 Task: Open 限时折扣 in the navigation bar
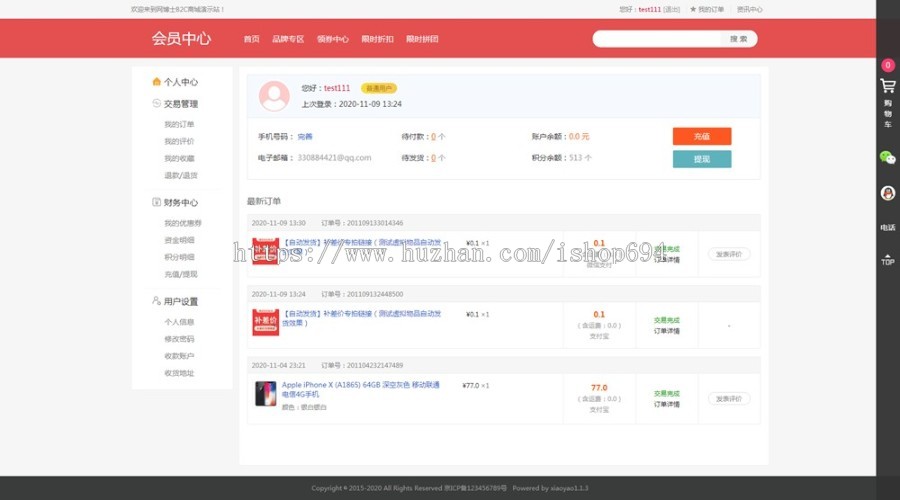(x=377, y=39)
